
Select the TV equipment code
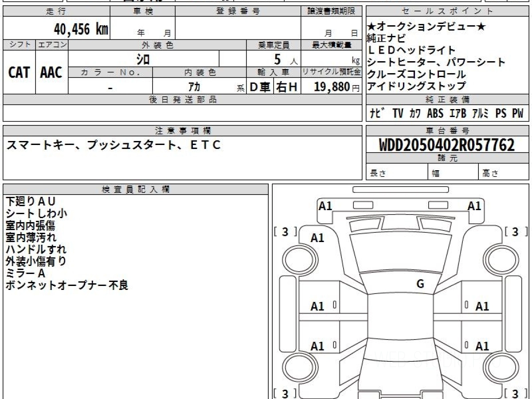coord(398,113)
